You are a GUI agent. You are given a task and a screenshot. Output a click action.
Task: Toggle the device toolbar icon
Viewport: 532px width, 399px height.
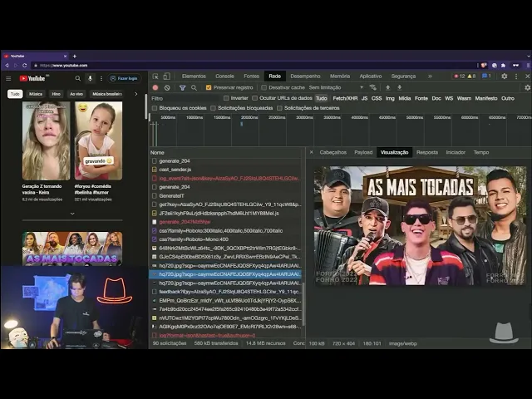(x=166, y=76)
